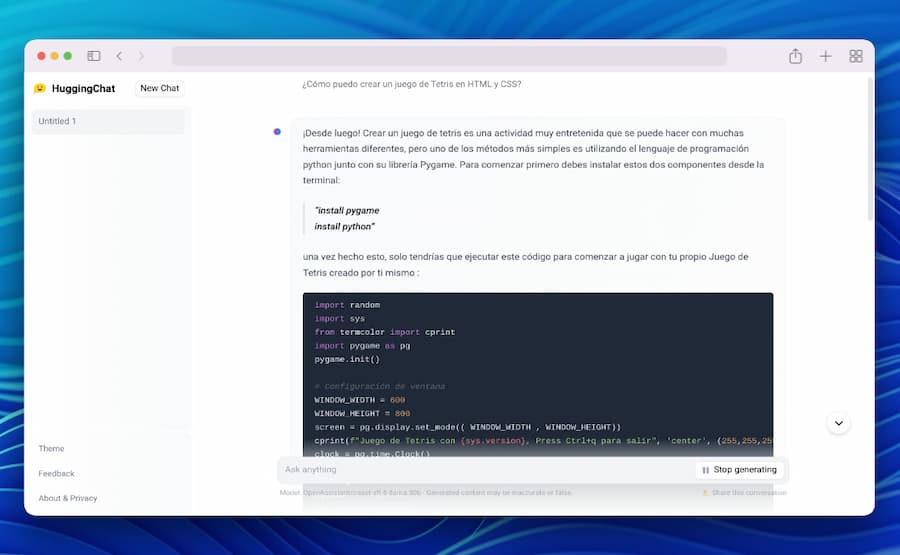
Task: Click the macOS green fullscreen window button
Action: tap(68, 56)
